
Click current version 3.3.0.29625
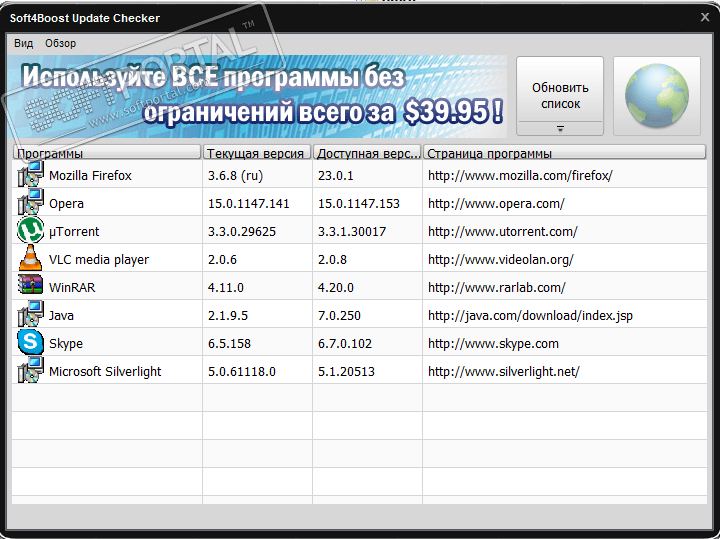point(242,231)
